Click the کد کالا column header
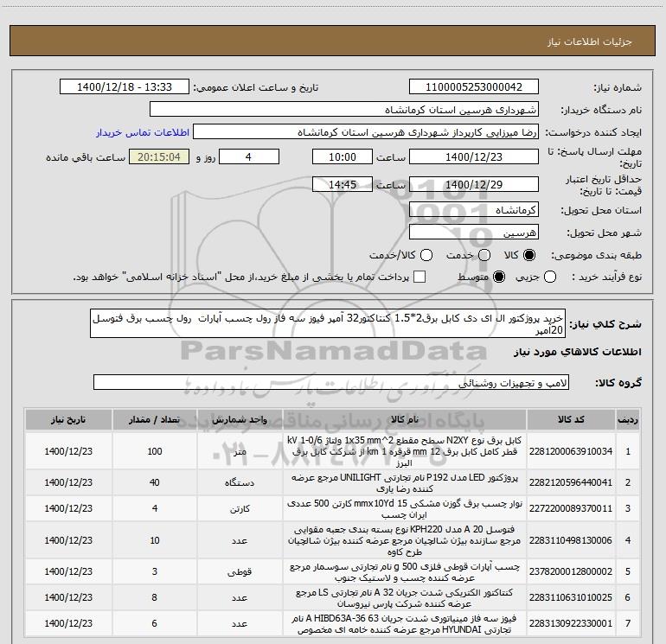This screenshot has height=644, width=666. (x=571, y=419)
